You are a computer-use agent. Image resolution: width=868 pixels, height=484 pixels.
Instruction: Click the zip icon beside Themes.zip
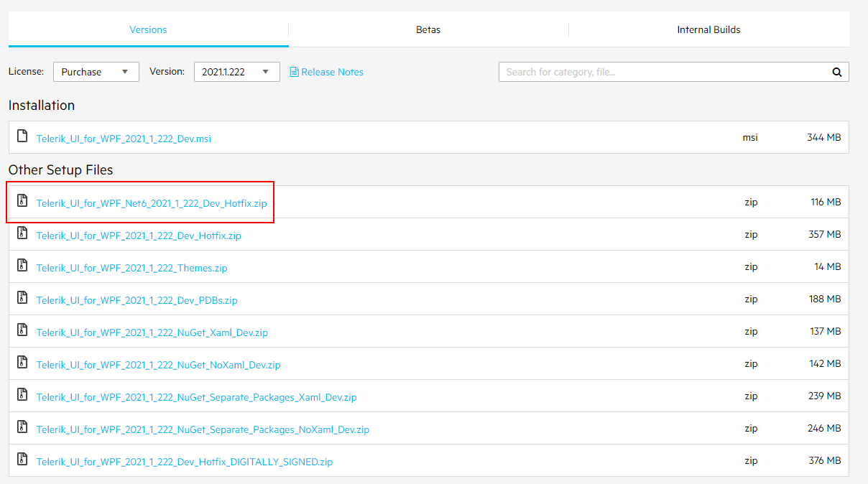(x=22, y=265)
